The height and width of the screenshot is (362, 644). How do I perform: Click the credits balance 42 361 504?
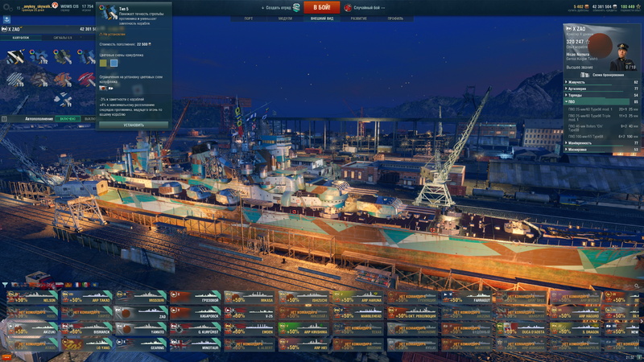tap(605, 6)
